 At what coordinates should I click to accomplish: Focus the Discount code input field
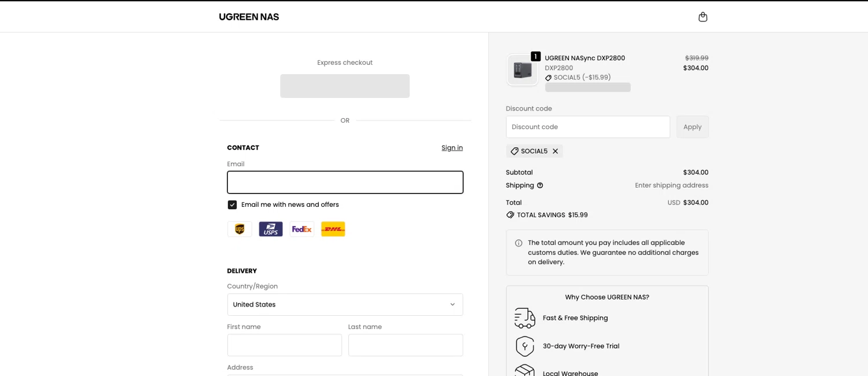pos(588,127)
